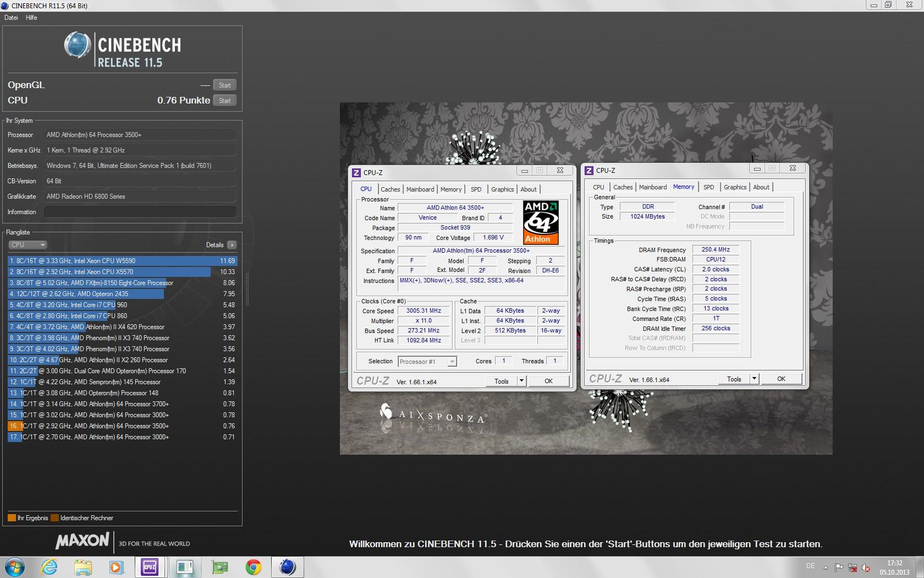The image size is (924, 578).
Task: Open Memory tab in CPU-Z CPU window
Action: pos(451,189)
